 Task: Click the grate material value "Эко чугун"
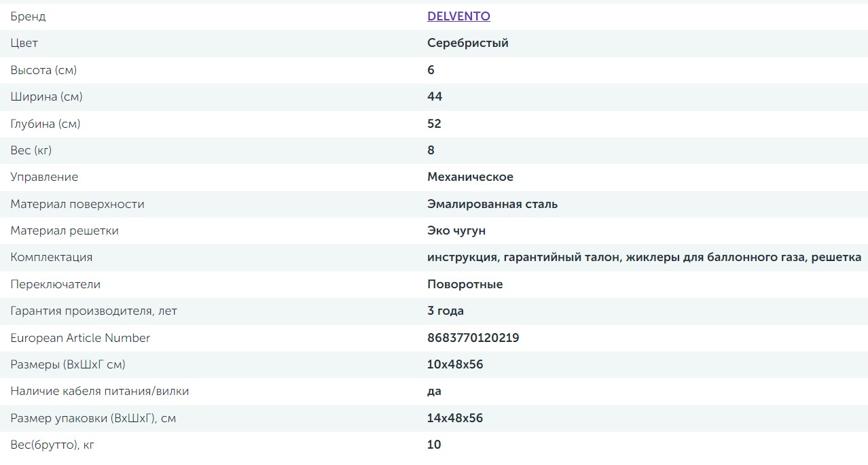[x=456, y=230]
